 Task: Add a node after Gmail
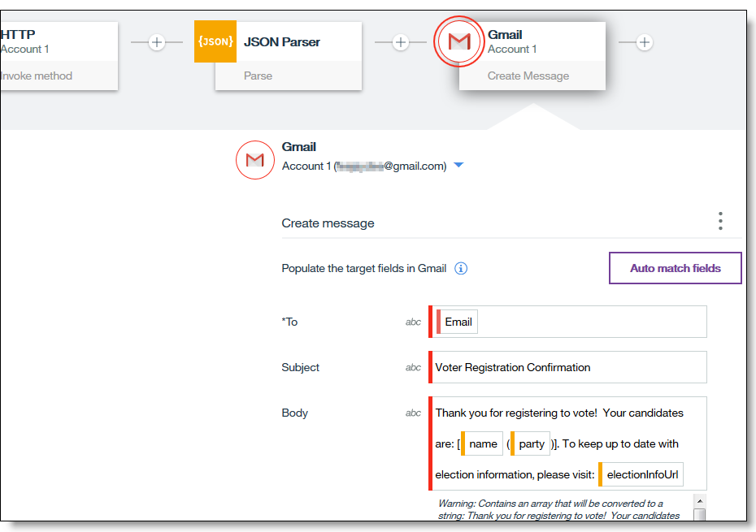click(645, 42)
